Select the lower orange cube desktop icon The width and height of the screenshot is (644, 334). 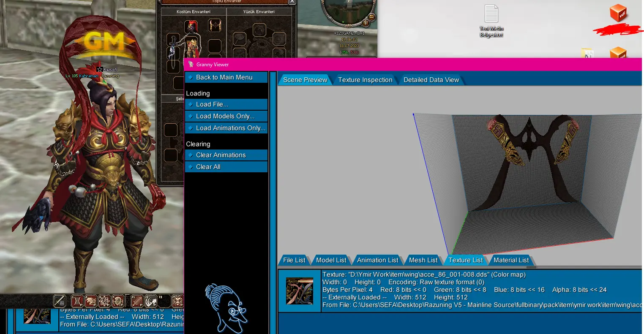pyautogui.click(x=618, y=53)
